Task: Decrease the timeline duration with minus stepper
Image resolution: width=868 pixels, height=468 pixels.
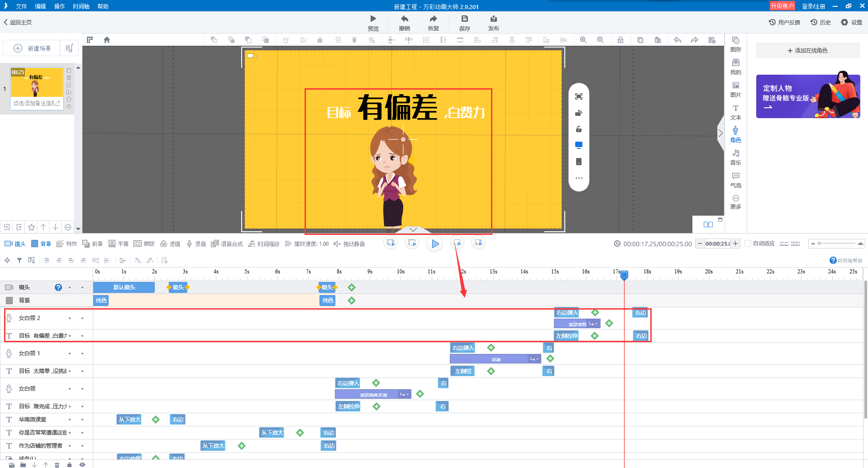Action: click(x=700, y=244)
